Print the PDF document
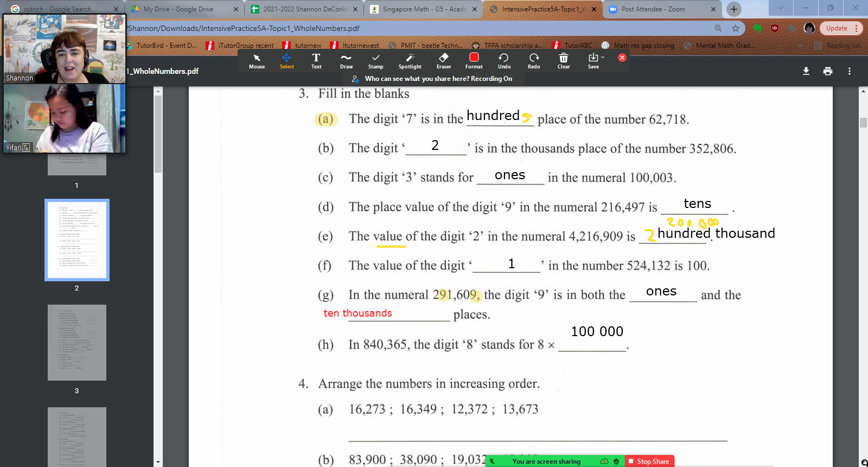Image resolution: width=868 pixels, height=467 pixels. (x=828, y=71)
